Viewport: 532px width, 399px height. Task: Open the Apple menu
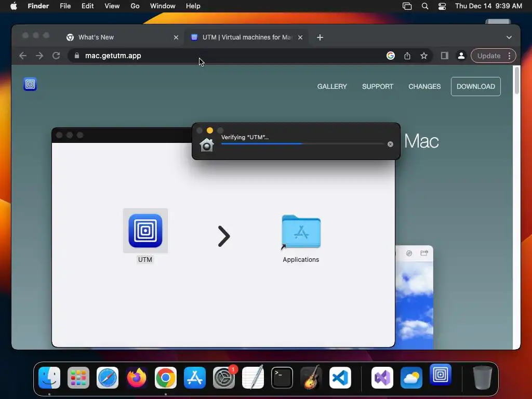(x=14, y=6)
